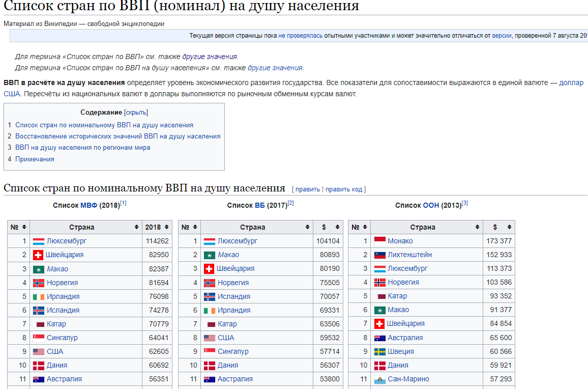Open Макао link in World Bank table
This screenshot has width=588, height=389.
[x=228, y=255]
